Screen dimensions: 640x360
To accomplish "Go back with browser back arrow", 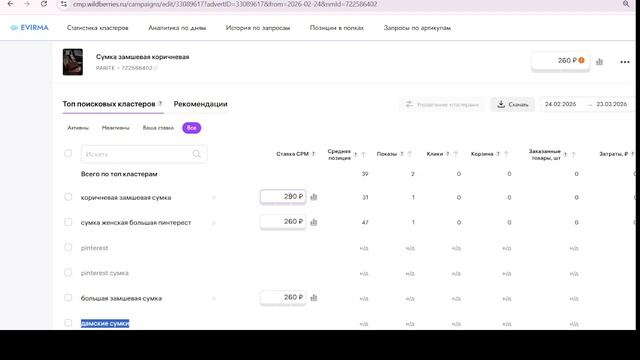I will coord(11,4).
